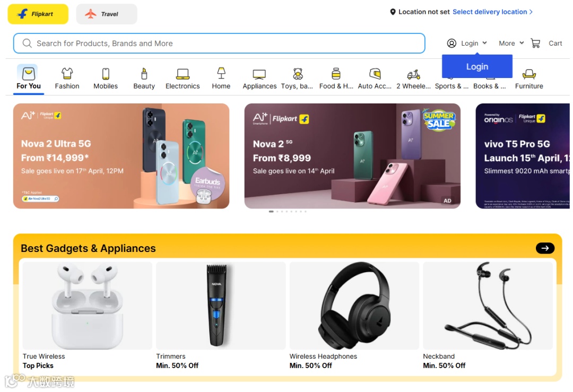Select the Appliances TV icon
The height and width of the screenshot is (392, 573).
(259, 74)
